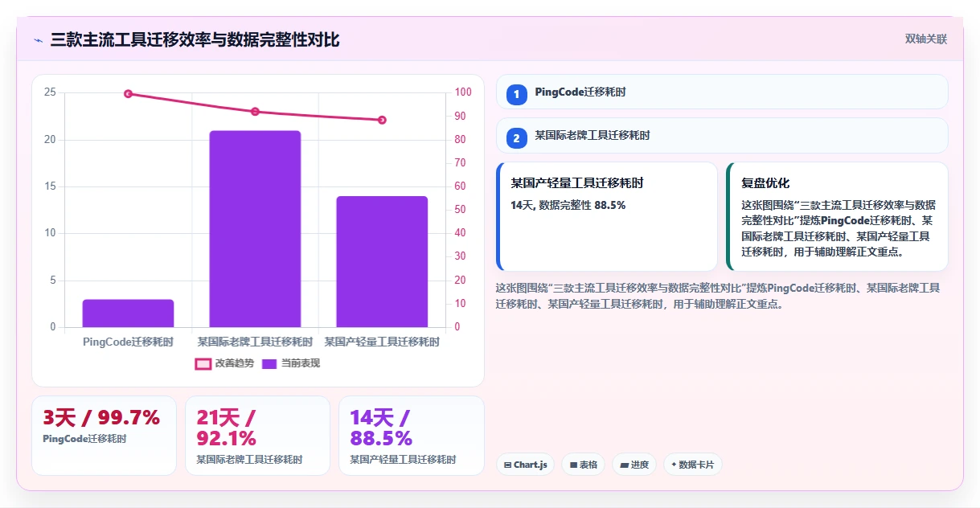Screen dimensions: 980x508
Task: Click the trend line point above 某国产轻量工具
Action: click(382, 120)
